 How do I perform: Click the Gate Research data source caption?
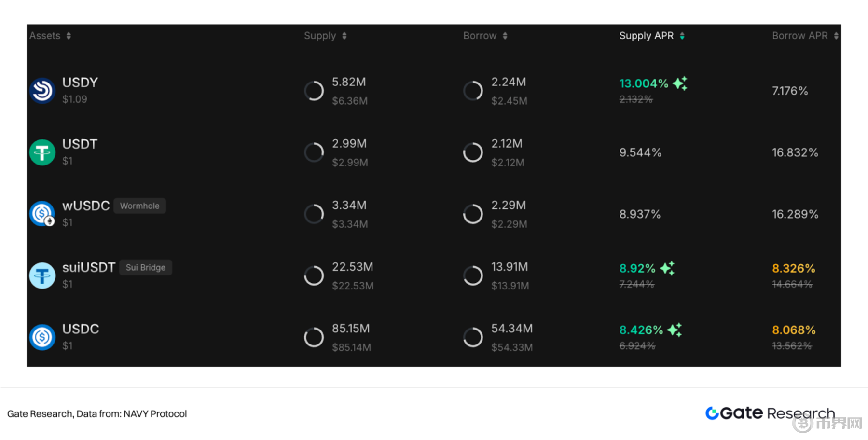coord(97,414)
